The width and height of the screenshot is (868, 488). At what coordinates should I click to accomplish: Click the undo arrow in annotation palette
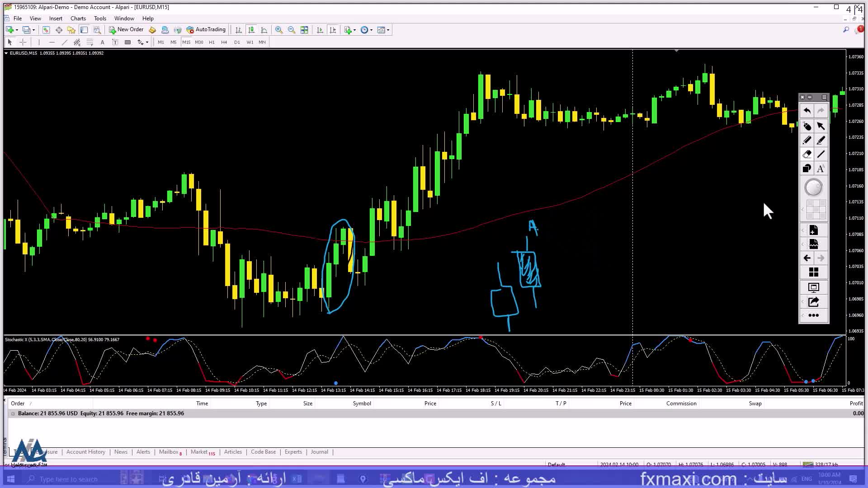(x=807, y=111)
